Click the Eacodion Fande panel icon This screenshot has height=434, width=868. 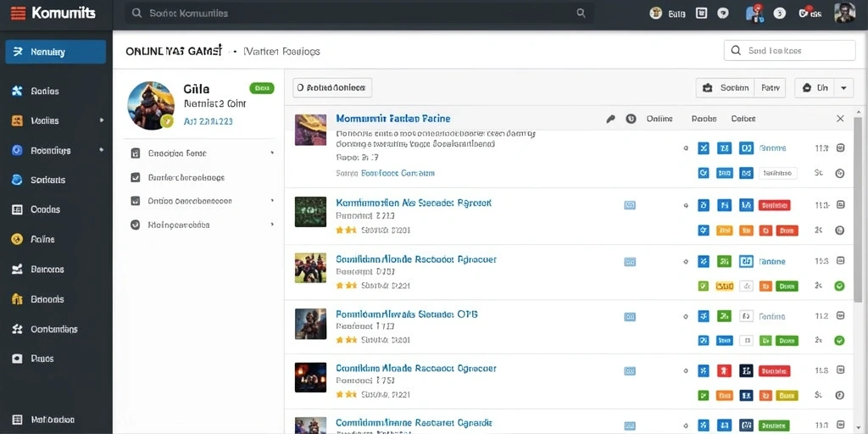[x=135, y=153]
